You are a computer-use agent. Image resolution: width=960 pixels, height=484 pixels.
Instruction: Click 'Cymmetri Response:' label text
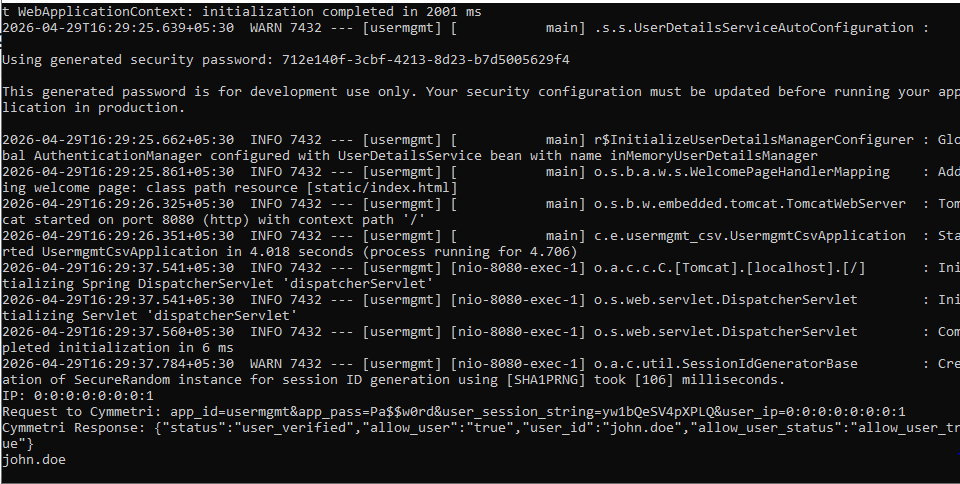point(74,428)
